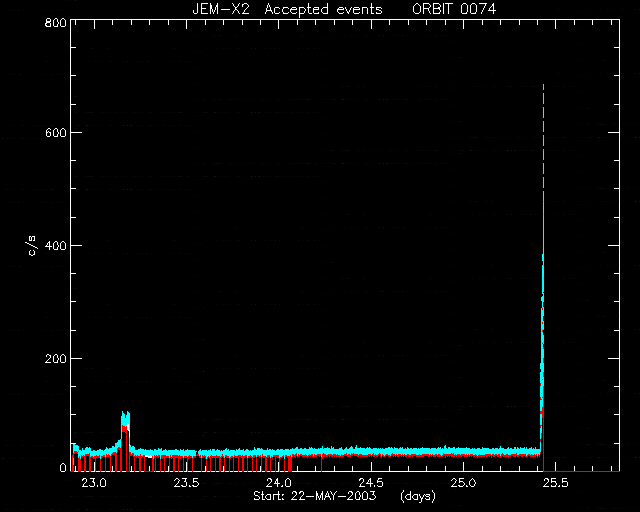This screenshot has width=640, height=512.
Task: Click the 23.5 x-axis tick label
Action: [x=186, y=483]
